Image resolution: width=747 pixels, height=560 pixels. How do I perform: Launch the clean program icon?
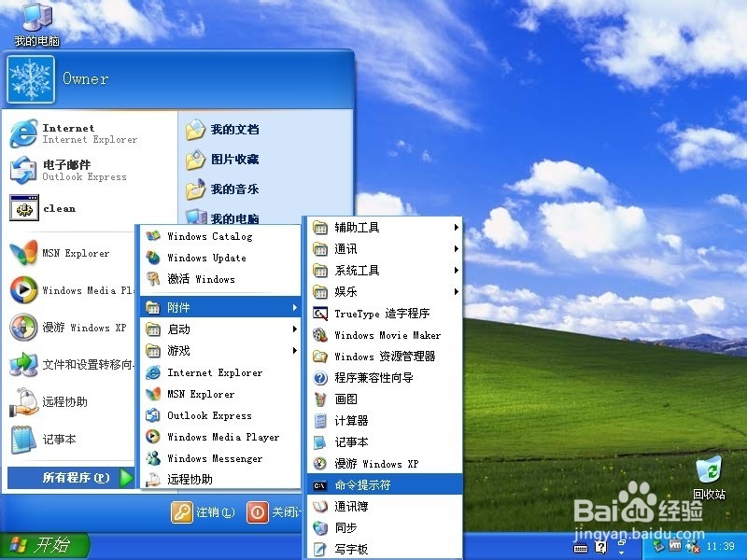[24, 208]
